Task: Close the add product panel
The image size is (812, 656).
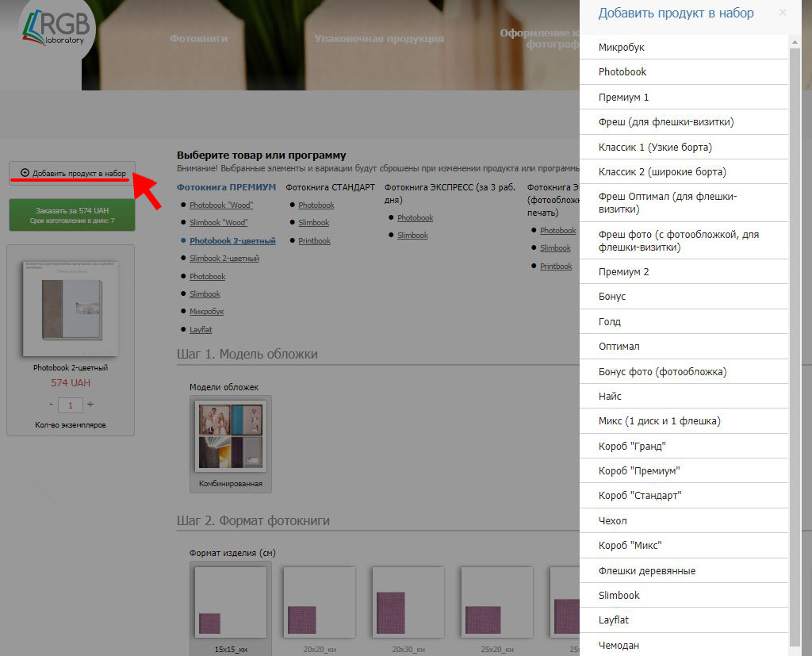Action: coord(783,13)
